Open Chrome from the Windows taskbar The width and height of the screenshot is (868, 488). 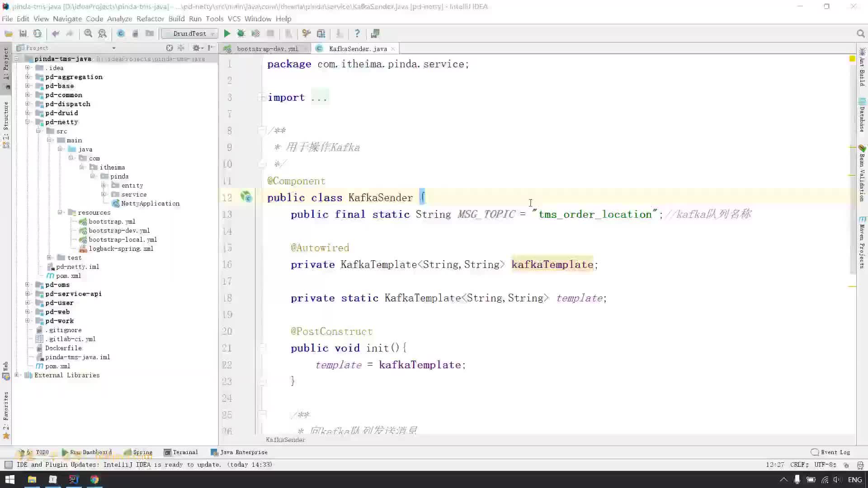coord(94,479)
